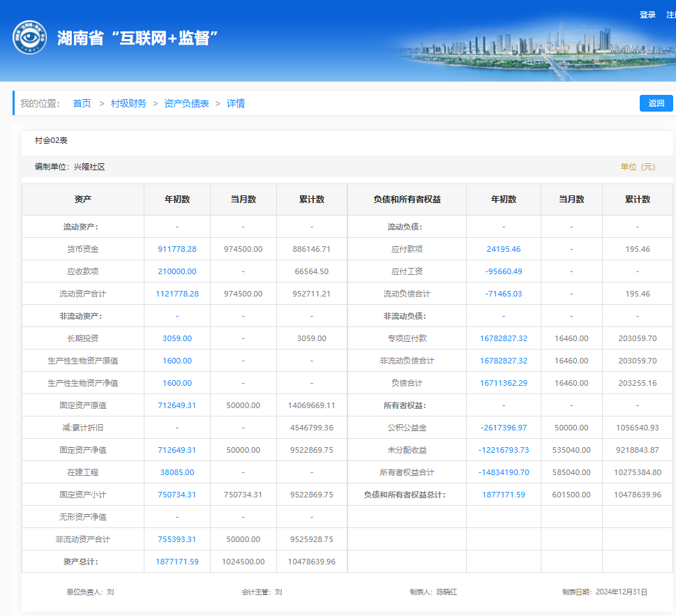This screenshot has height=616, width=676.
Task: Click 应收款项 累计数 value 66564.50
Action: (x=311, y=271)
